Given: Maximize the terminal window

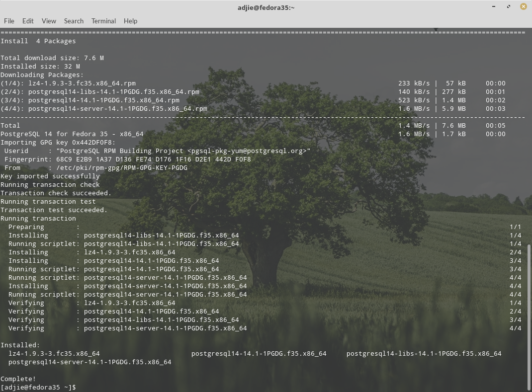Looking at the screenshot, I should [509, 7].
